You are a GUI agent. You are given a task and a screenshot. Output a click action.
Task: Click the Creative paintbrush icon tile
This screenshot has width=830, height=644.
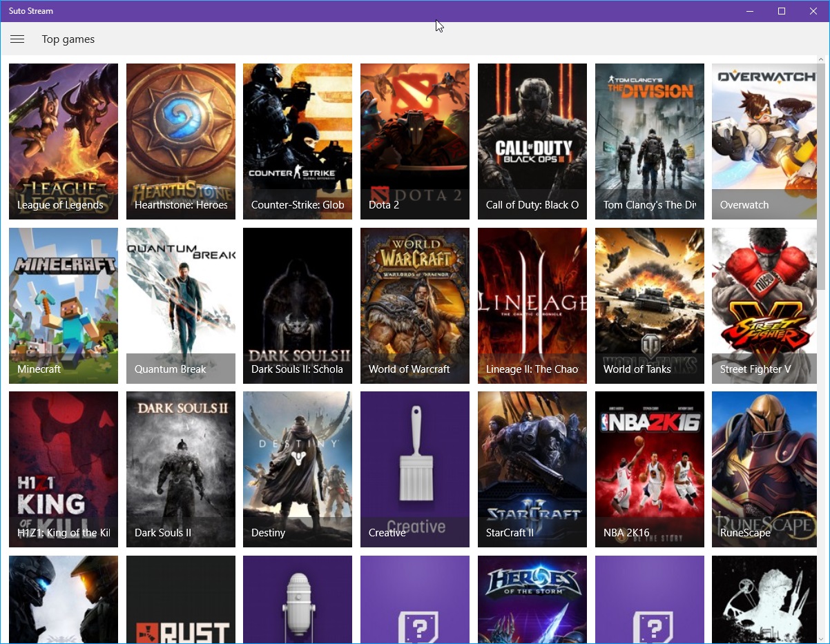coord(415,469)
